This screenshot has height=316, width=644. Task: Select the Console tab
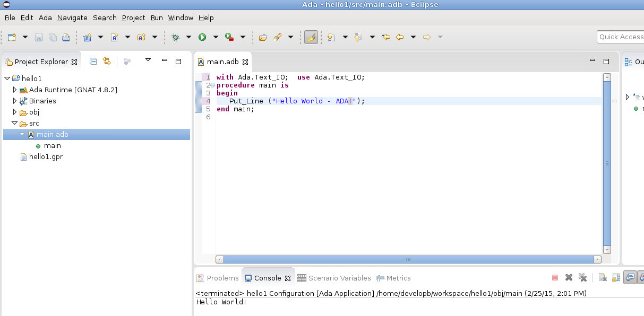[x=268, y=278]
